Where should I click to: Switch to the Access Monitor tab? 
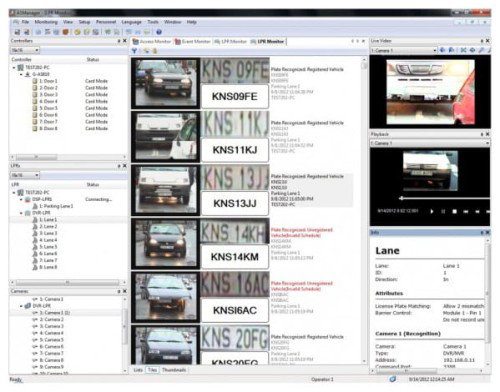152,42
